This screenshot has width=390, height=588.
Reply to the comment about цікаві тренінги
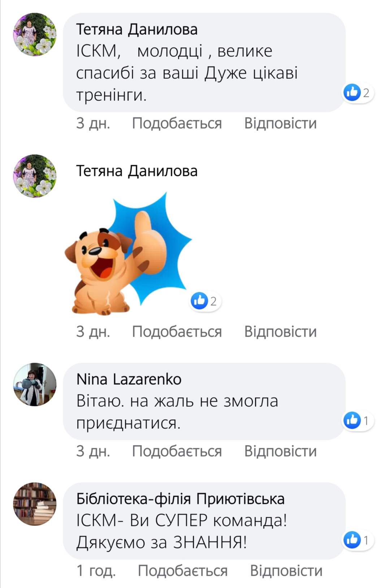[281, 123]
